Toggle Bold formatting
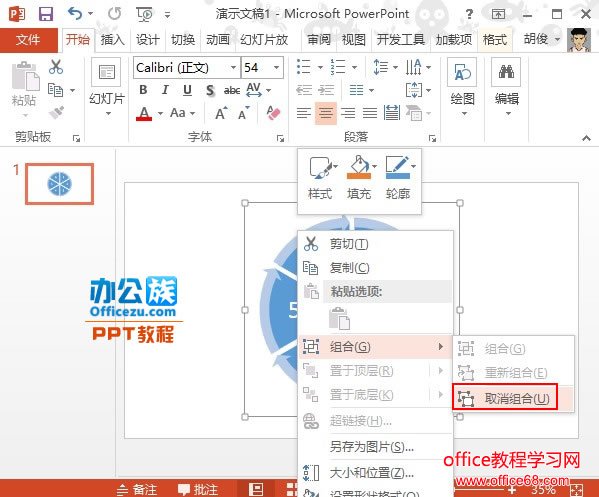 click(x=143, y=90)
